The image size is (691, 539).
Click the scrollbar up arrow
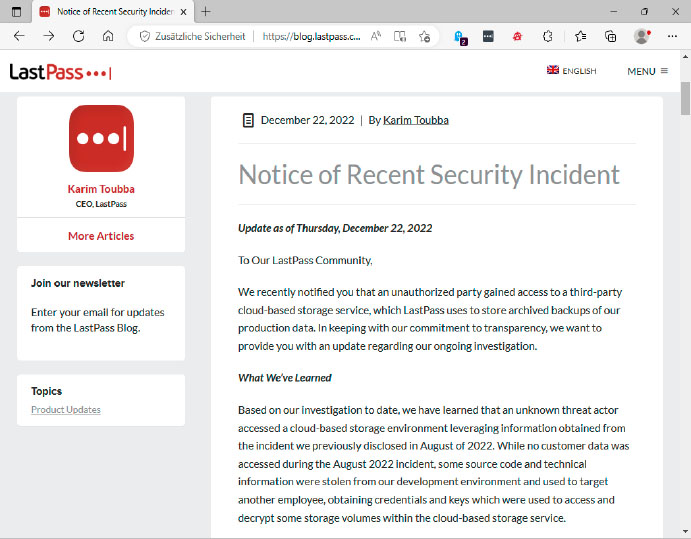tap(685, 57)
